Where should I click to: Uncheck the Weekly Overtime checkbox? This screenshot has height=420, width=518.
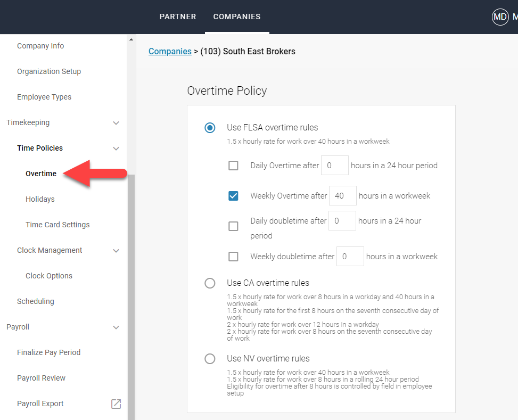[x=233, y=195]
